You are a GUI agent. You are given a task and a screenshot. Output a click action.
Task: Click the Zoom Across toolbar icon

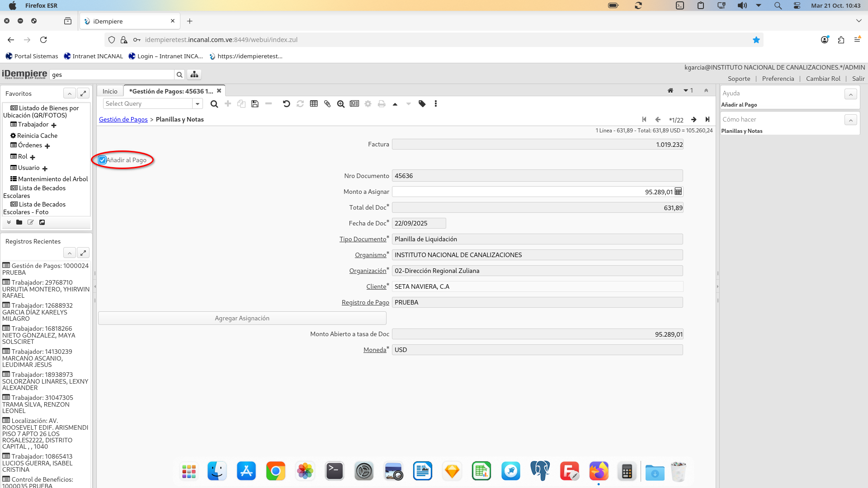[x=341, y=104]
